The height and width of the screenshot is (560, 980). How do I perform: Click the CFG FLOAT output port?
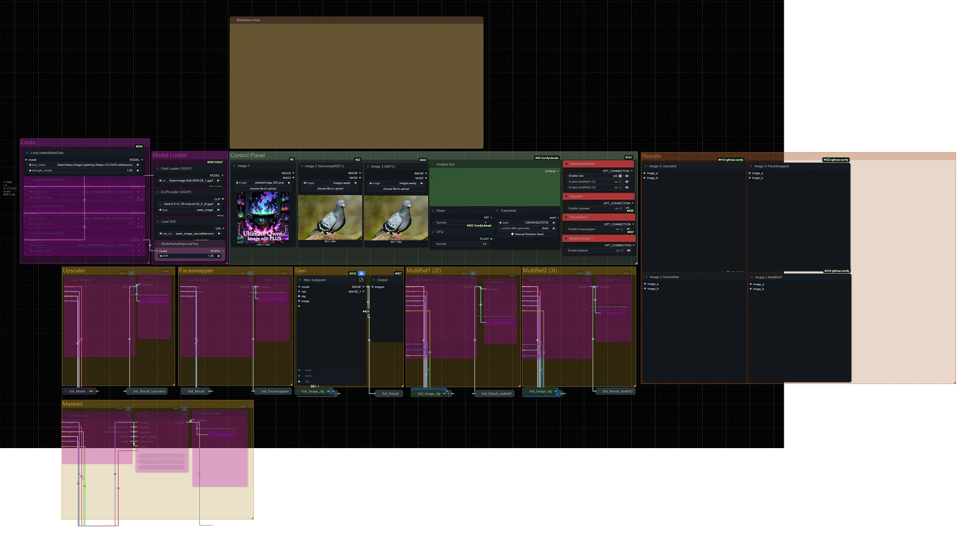coord(491,239)
